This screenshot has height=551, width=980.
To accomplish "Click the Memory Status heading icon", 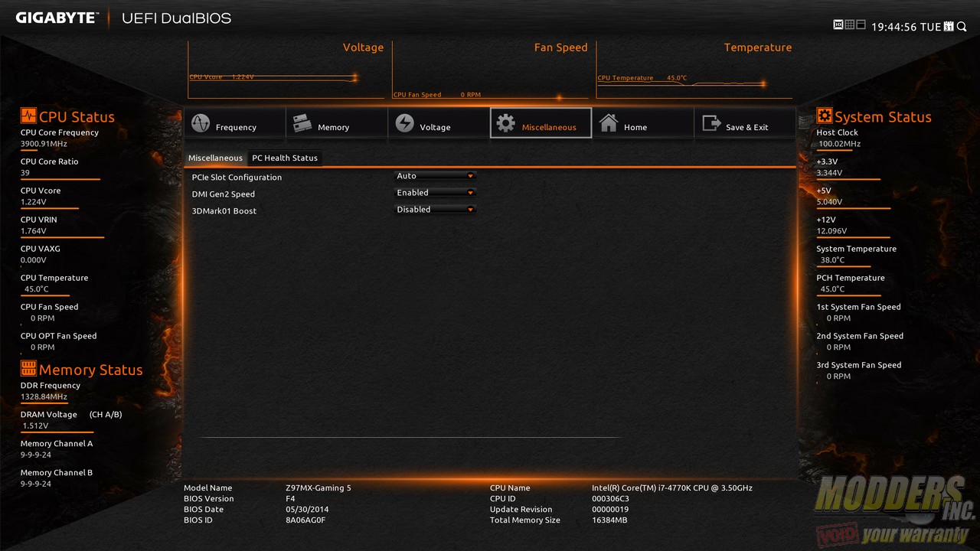I will tap(28, 369).
